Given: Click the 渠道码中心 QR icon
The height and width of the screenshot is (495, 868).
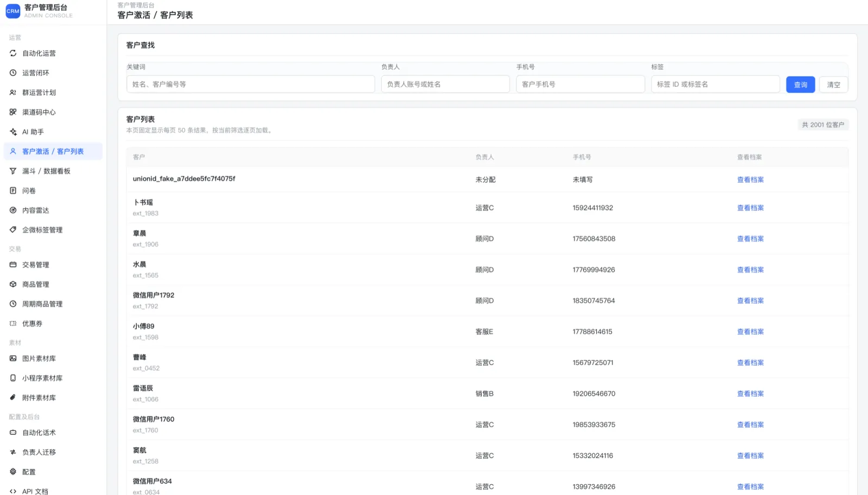Looking at the screenshot, I should [13, 112].
